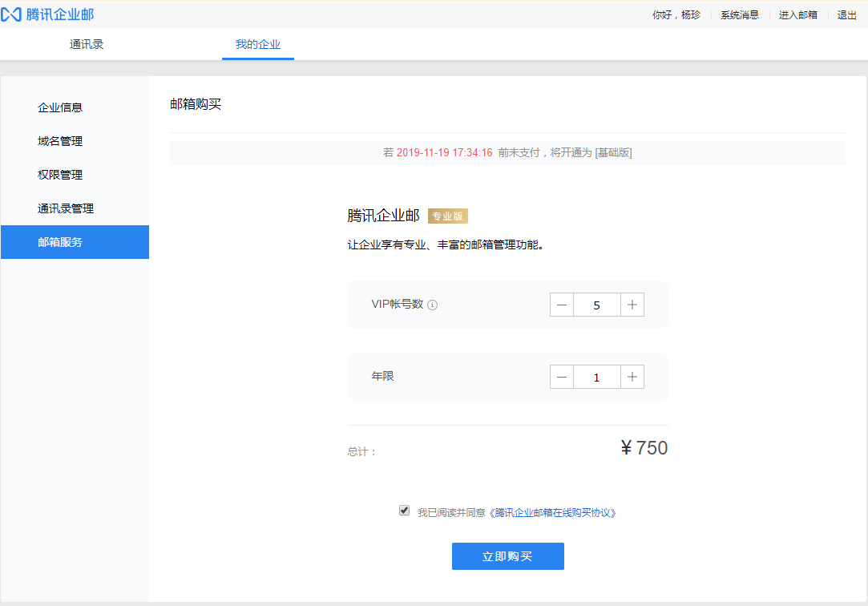Screen dimensions: 868x606
Task: Open 系统消息 in the top bar
Action: coord(740,15)
